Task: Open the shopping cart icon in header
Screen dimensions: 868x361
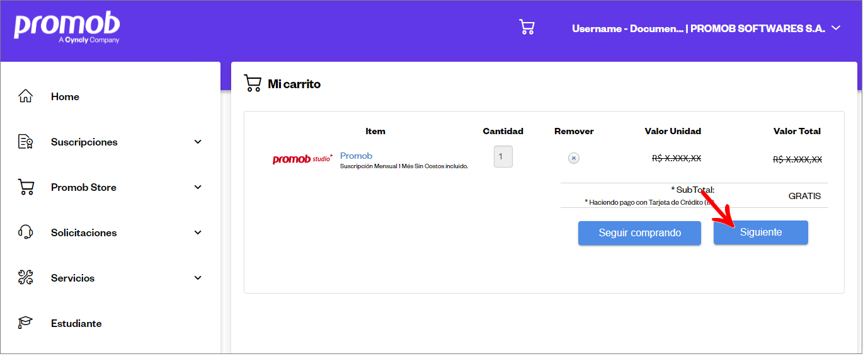Action: (x=527, y=27)
